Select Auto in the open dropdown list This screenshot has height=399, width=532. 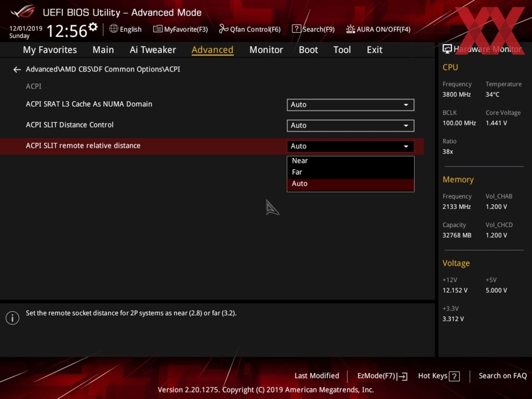pos(350,184)
